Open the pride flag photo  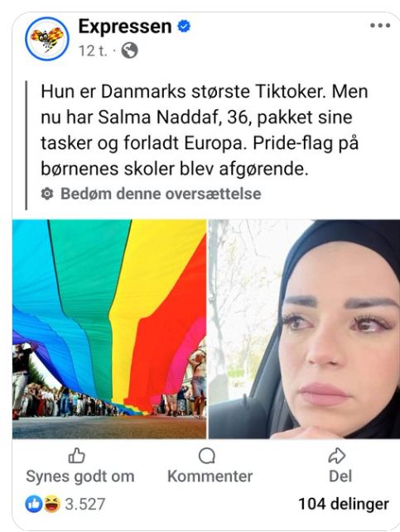coord(109,328)
